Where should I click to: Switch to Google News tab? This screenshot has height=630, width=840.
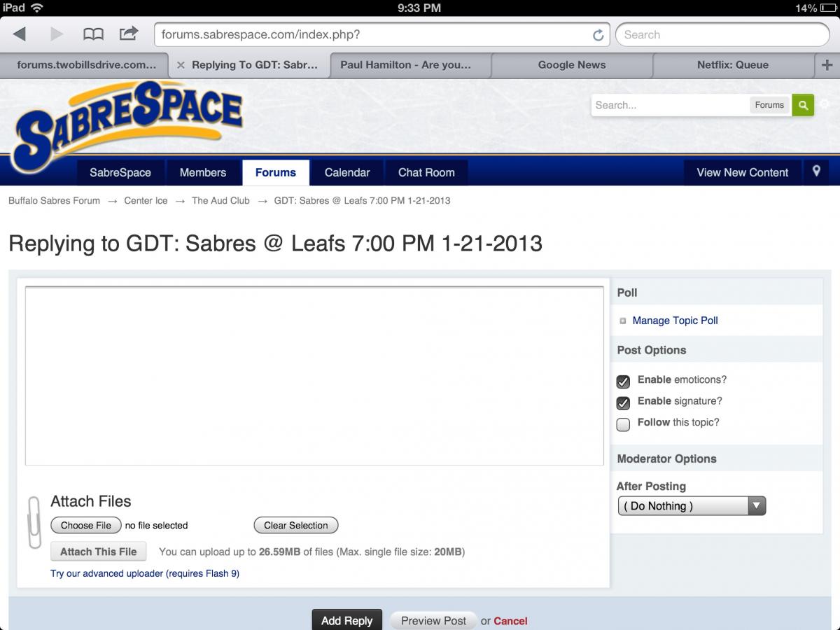click(x=572, y=65)
